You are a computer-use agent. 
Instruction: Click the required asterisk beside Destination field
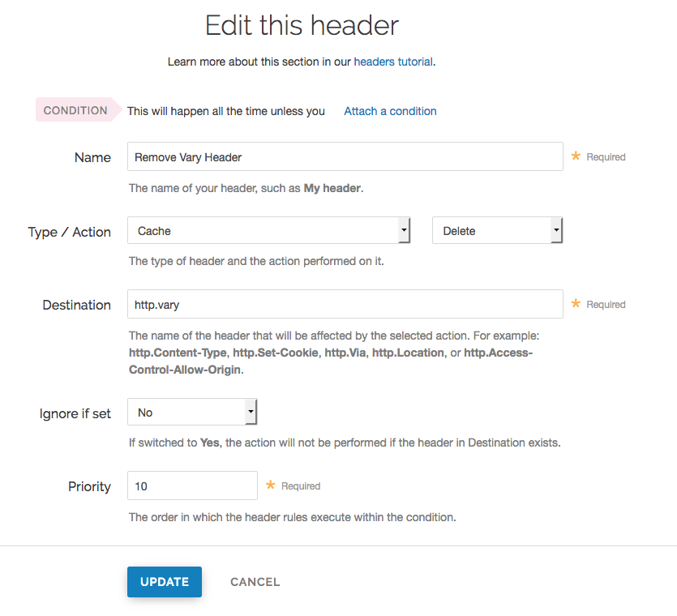576,304
